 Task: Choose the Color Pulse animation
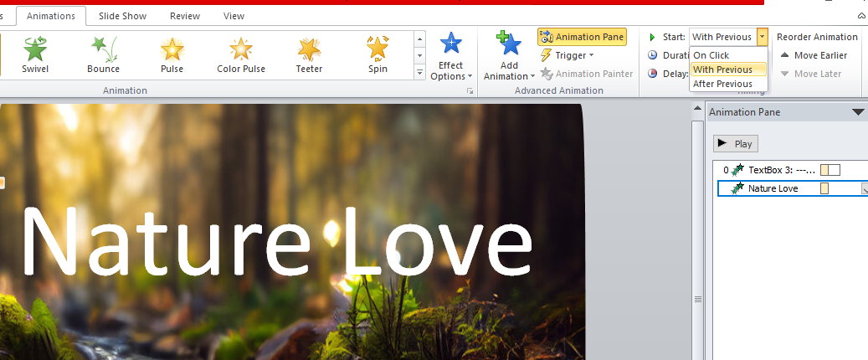241,54
